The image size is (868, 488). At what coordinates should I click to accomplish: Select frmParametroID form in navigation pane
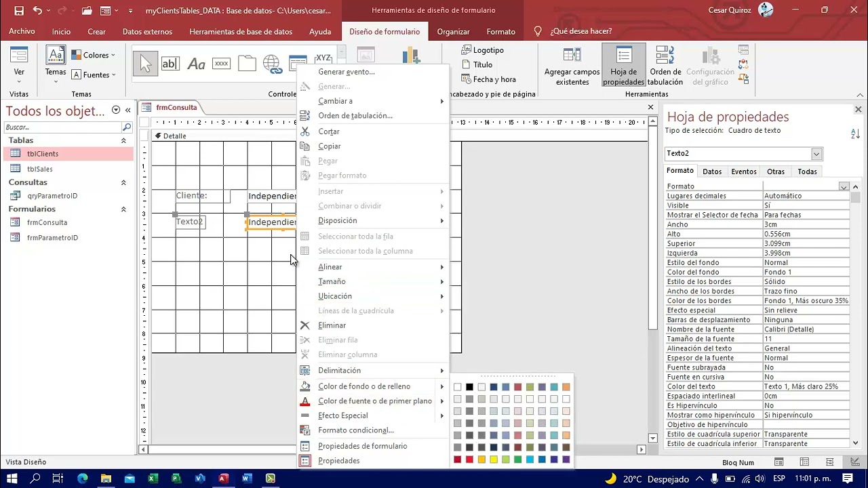pos(68,238)
